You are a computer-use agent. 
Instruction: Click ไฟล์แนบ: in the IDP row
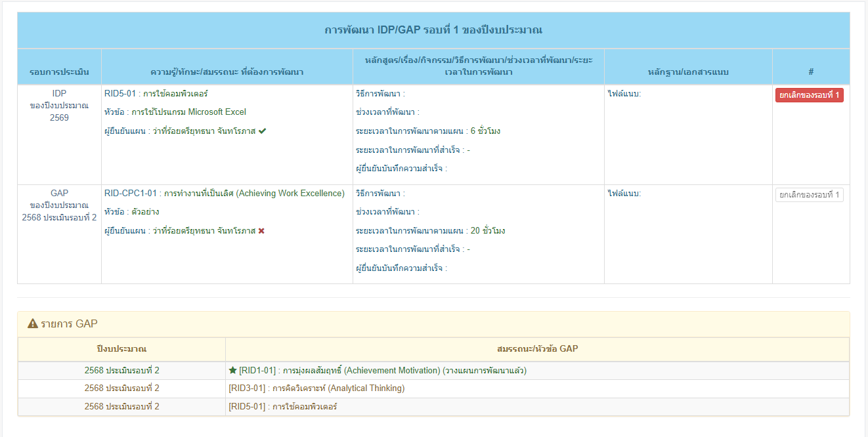point(624,94)
